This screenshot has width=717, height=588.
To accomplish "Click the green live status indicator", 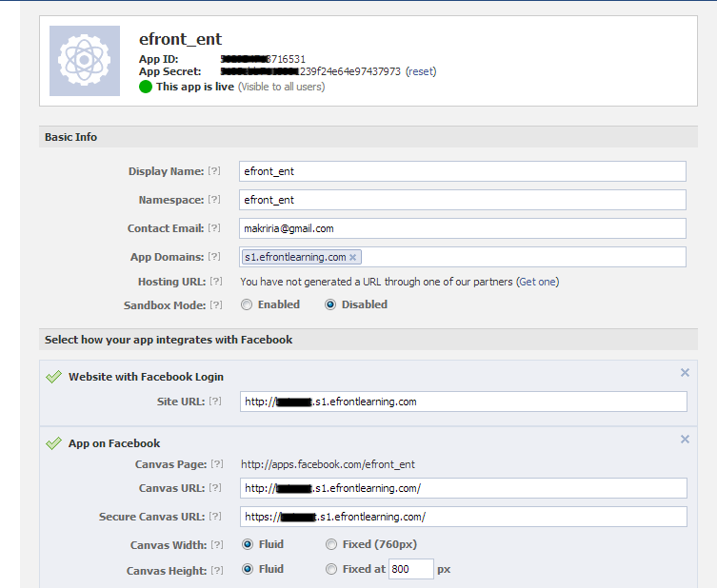I will (x=146, y=87).
